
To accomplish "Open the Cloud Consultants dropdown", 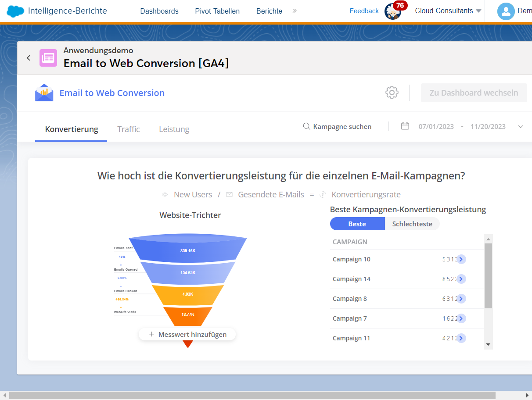I will 447,11.
